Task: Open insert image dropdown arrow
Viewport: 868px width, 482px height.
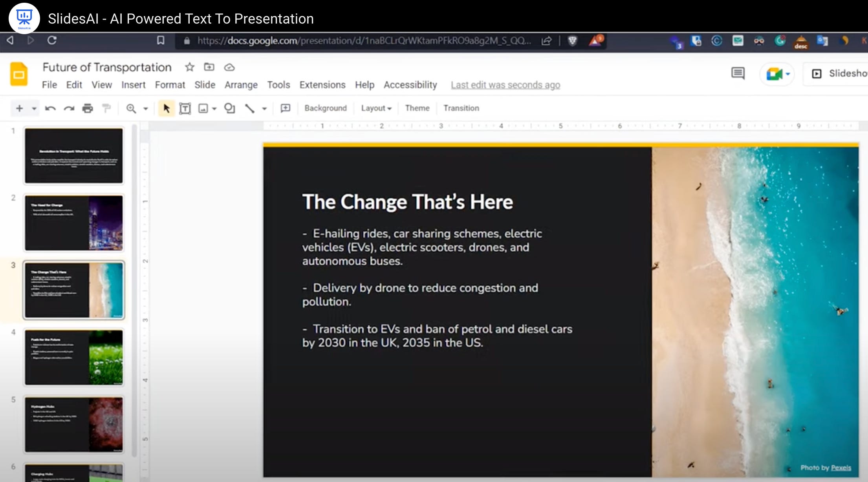Action: point(214,109)
